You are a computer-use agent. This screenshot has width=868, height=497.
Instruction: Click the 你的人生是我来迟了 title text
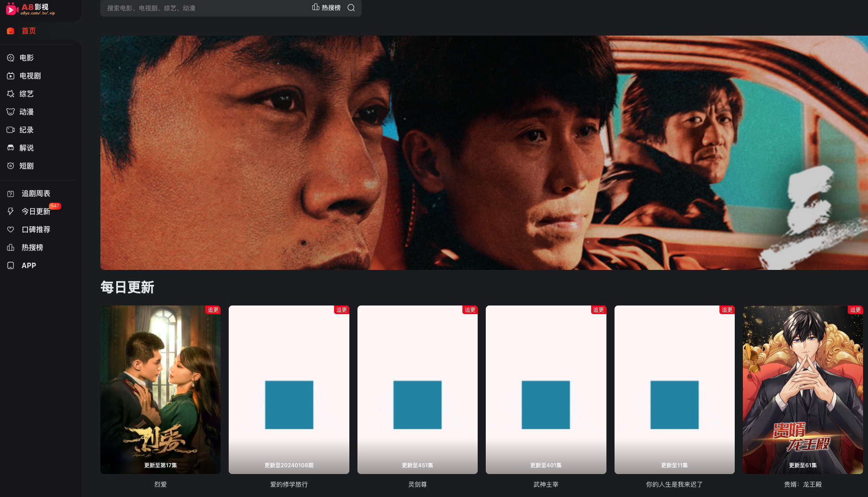click(674, 484)
